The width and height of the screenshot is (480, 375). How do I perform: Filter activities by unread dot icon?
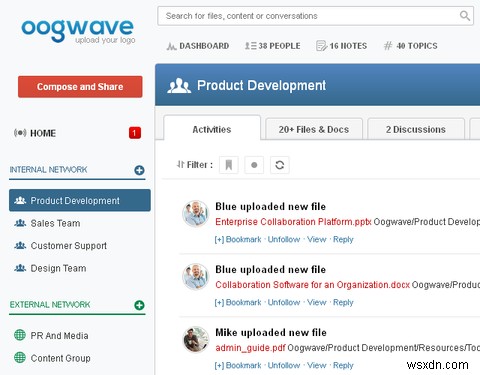click(x=254, y=165)
